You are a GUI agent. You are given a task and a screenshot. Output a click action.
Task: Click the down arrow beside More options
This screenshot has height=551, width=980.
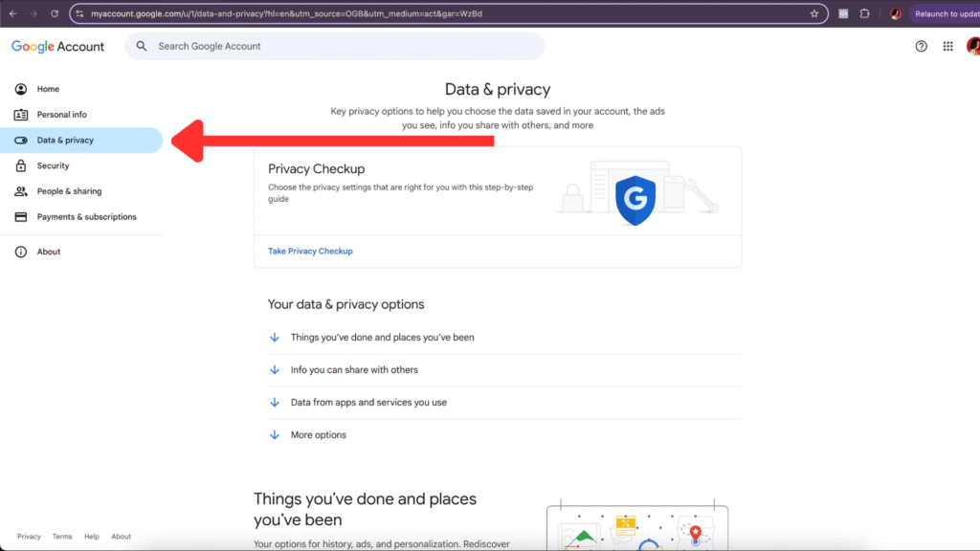tap(275, 435)
